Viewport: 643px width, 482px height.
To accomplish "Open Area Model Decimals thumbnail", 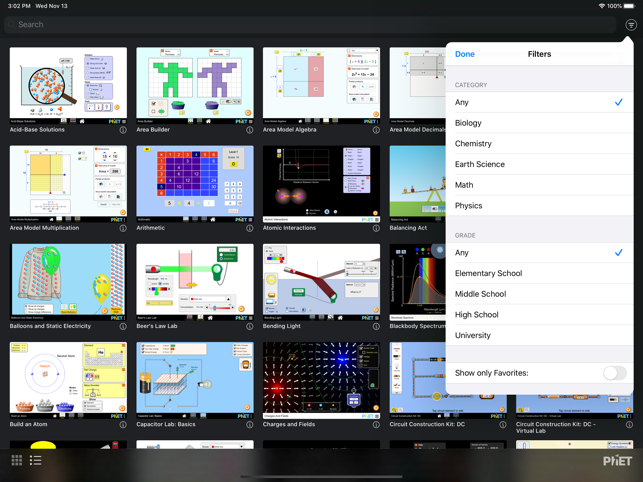I will point(417,86).
